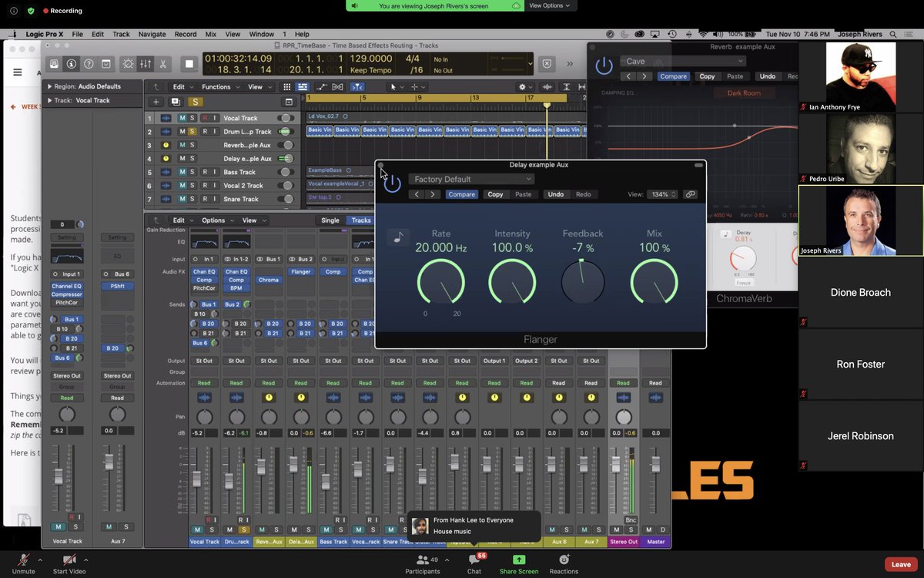Click Copy button in Flanger window

(495, 194)
